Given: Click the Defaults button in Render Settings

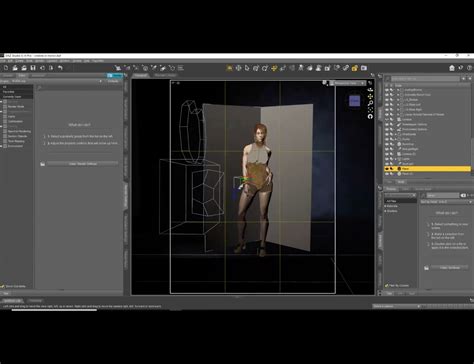Looking at the screenshot, I should point(113,81).
